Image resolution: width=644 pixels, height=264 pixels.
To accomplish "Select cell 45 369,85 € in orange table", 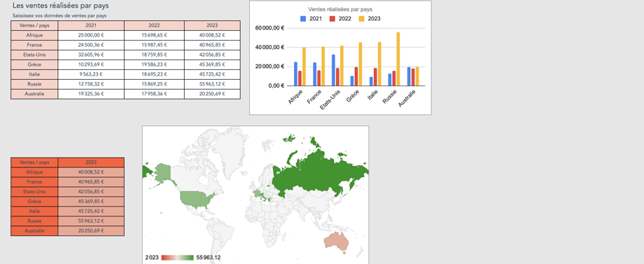I will pos(91,202).
